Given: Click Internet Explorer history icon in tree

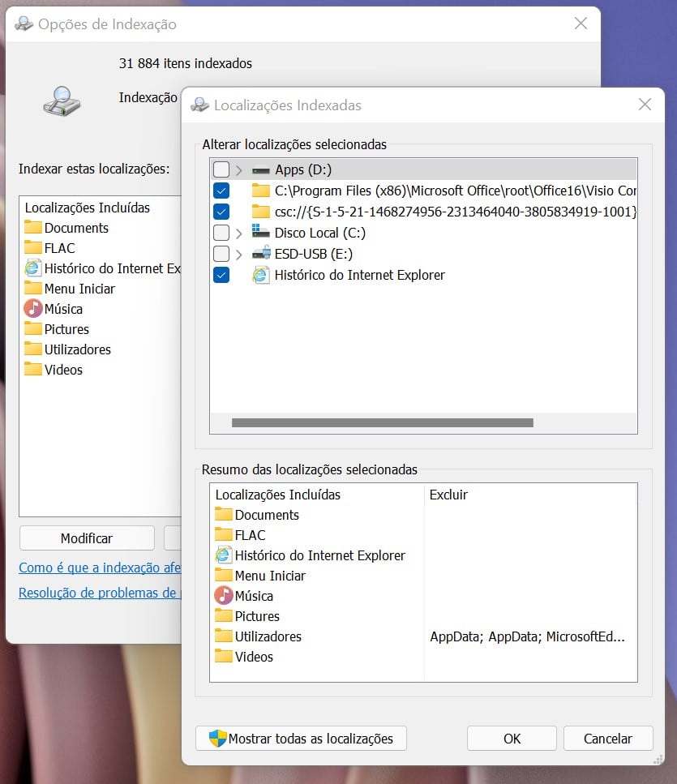Looking at the screenshot, I should 260,275.
